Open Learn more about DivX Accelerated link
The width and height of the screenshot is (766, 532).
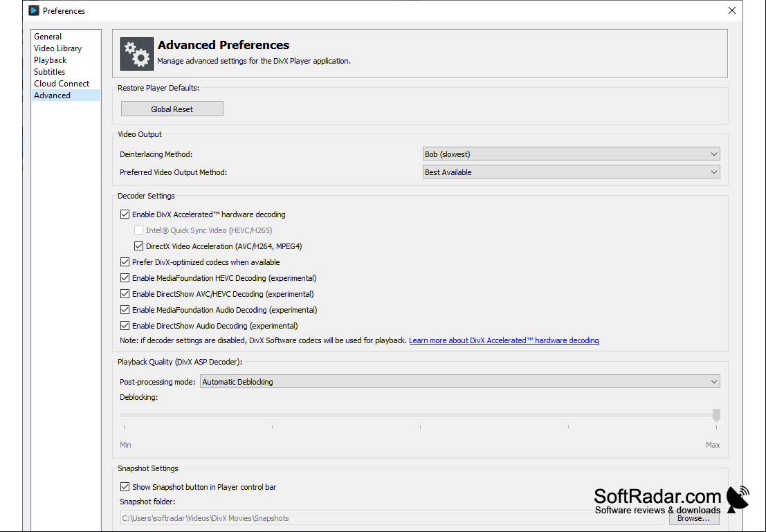[504, 340]
